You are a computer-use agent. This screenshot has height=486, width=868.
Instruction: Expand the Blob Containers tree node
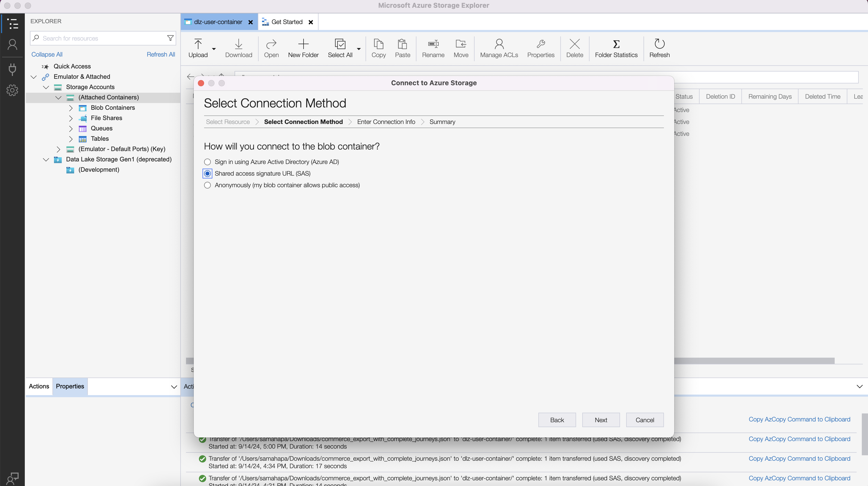click(x=71, y=108)
